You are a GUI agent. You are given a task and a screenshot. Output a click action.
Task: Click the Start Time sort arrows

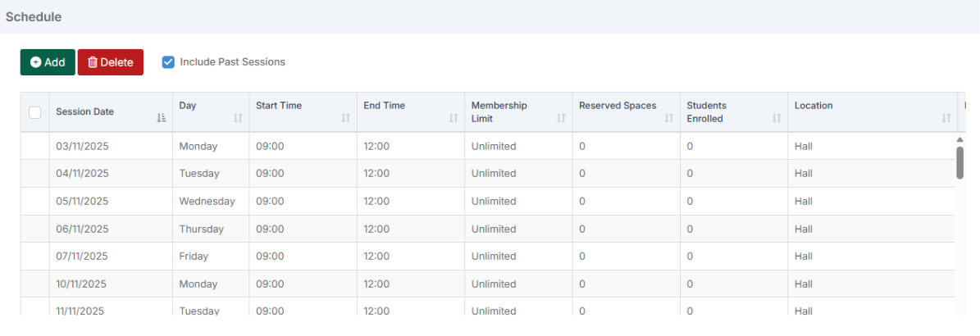345,118
